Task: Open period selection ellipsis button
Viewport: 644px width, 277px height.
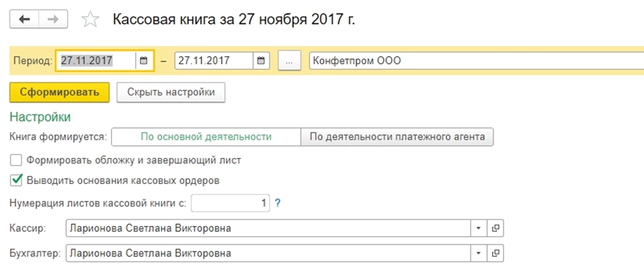Action: pos(289,61)
